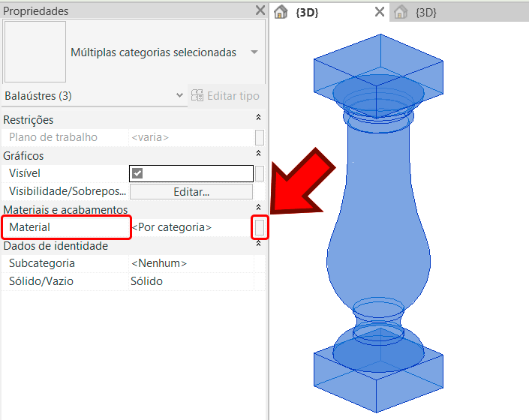
Task: Click Editar... button for Visibilidade/Sobreposição
Action: pyautogui.click(x=191, y=192)
